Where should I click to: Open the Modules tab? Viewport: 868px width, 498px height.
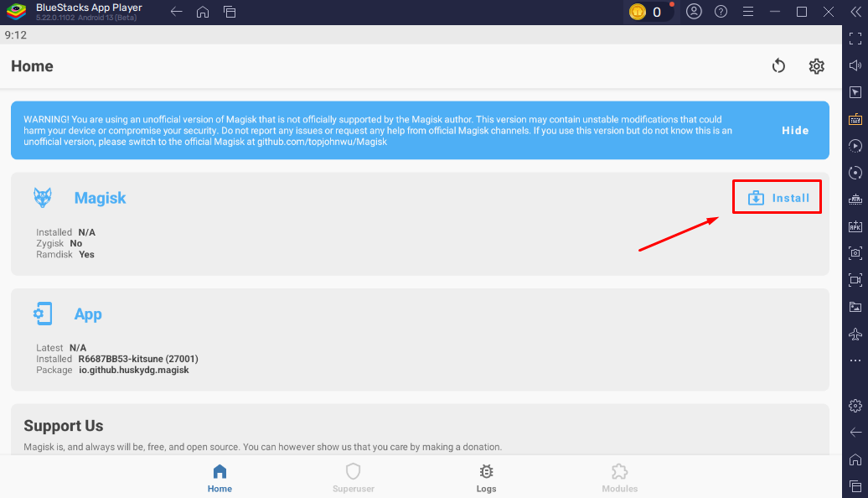(x=619, y=478)
